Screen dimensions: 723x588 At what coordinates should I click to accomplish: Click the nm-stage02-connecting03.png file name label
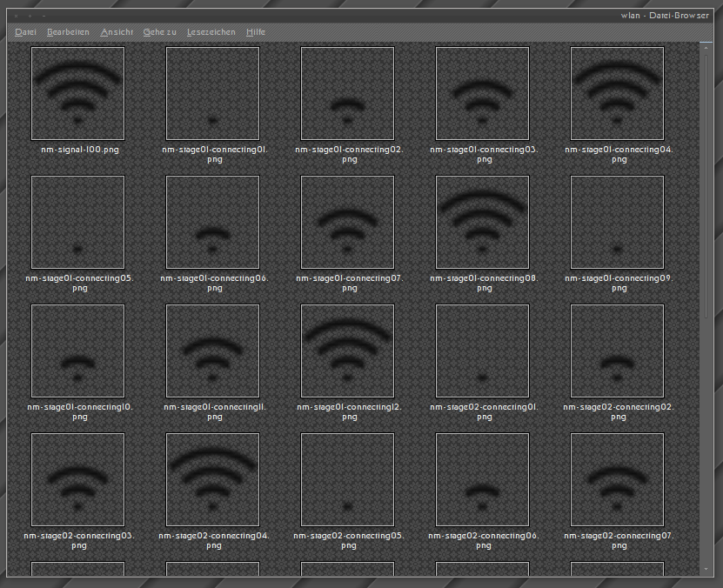pyautogui.click(x=79, y=540)
